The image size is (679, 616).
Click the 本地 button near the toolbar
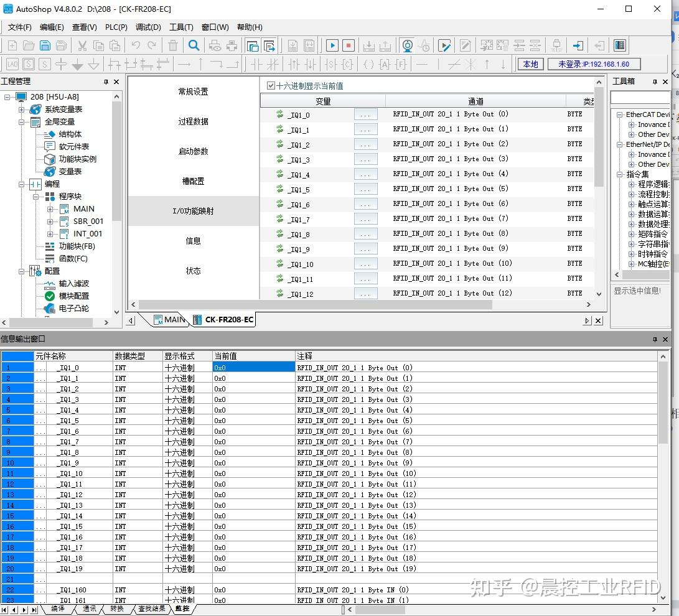click(x=530, y=63)
